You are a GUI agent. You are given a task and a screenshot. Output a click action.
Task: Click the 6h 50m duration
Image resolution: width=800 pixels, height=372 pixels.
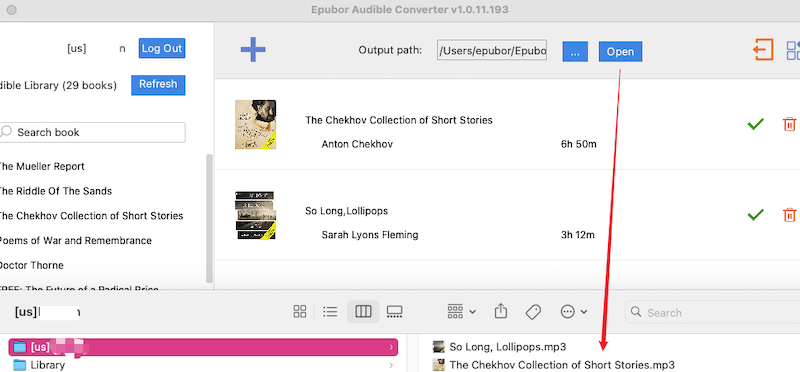pyautogui.click(x=578, y=144)
